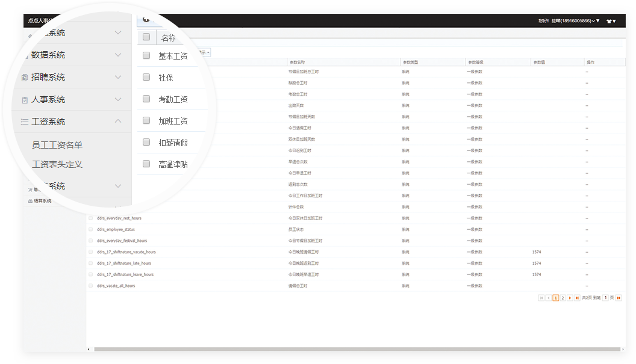Jump to the last page arrow
The width and height of the screenshot is (636, 364).
[577, 298]
